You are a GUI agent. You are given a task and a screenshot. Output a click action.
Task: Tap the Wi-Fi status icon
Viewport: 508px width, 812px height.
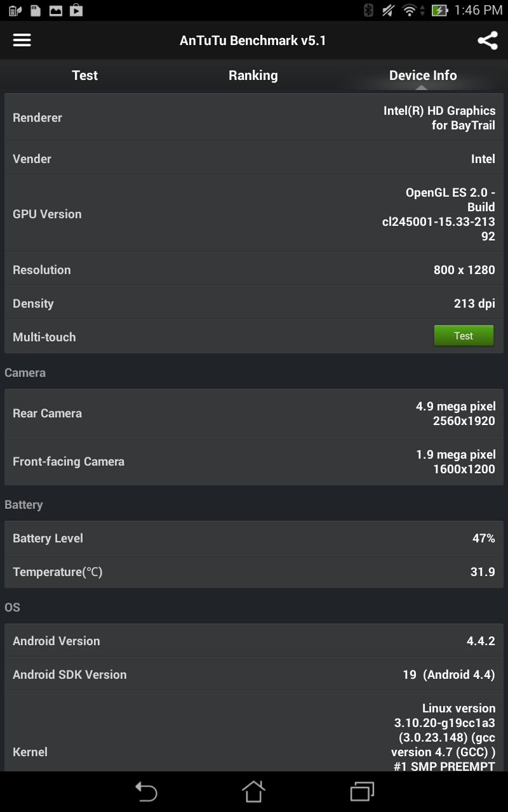pos(410,10)
